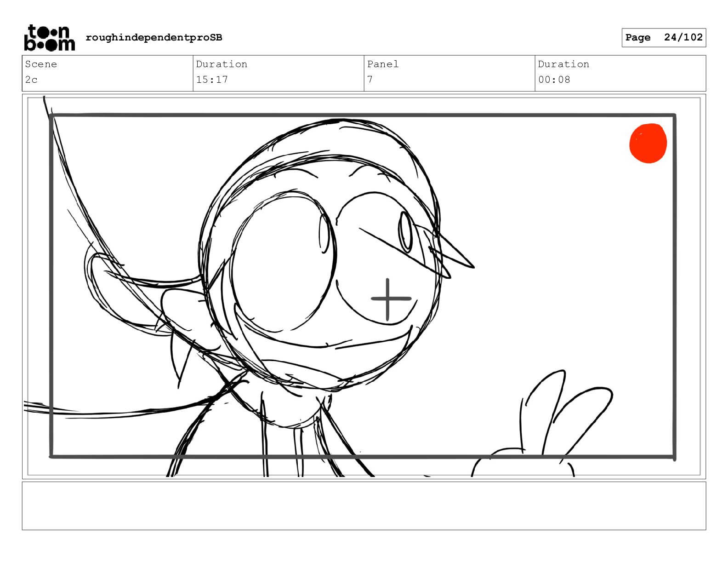The width and height of the screenshot is (728, 563).
Task: Select the Duration label above "15:17"
Action: click(x=222, y=64)
